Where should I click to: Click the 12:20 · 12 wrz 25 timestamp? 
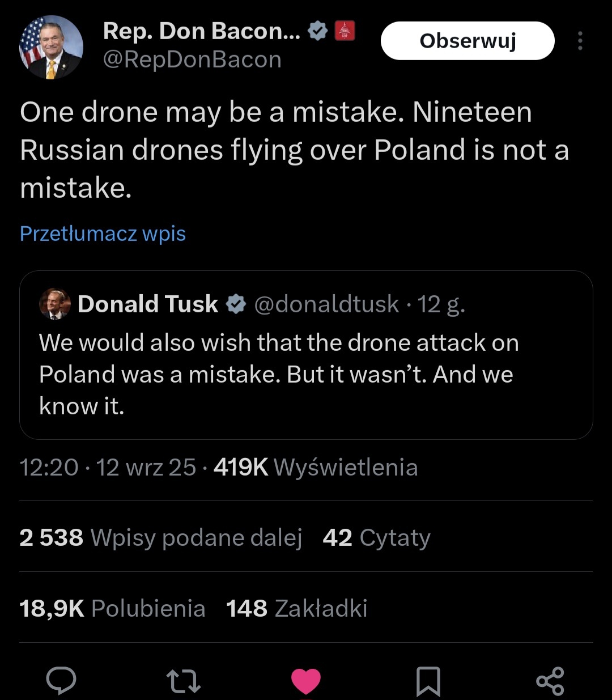pyautogui.click(x=108, y=467)
